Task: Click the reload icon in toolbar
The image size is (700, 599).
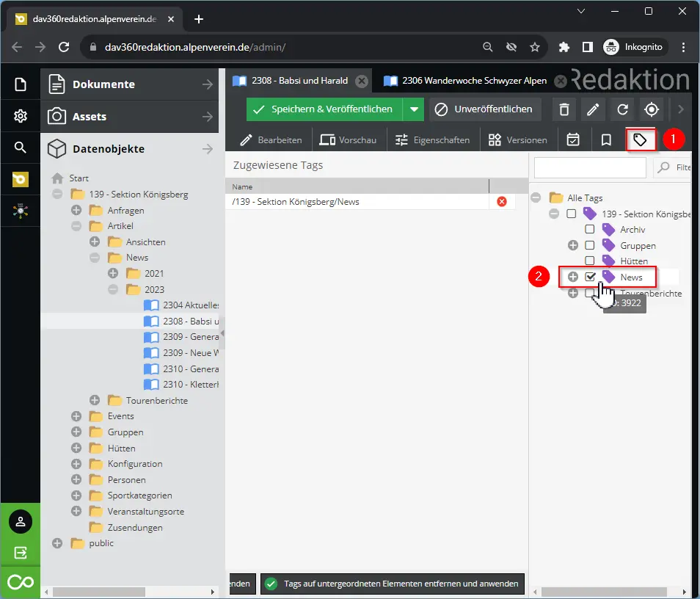Action: pyautogui.click(x=622, y=109)
